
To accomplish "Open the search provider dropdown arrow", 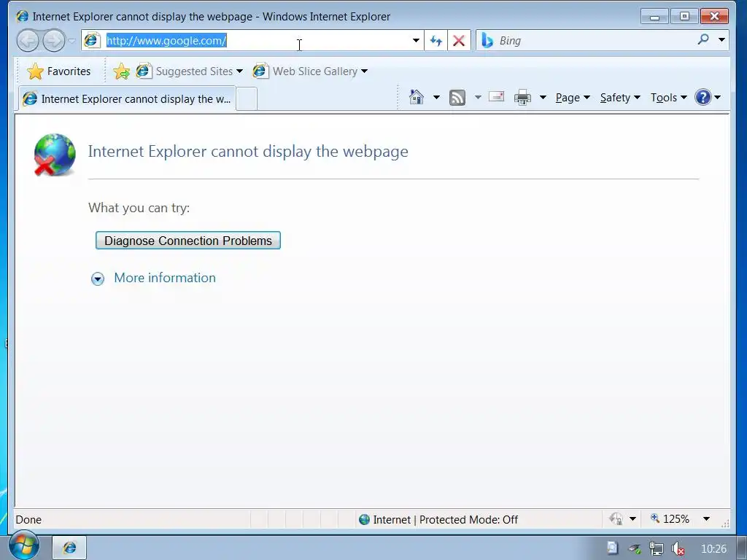I will (x=721, y=39).
